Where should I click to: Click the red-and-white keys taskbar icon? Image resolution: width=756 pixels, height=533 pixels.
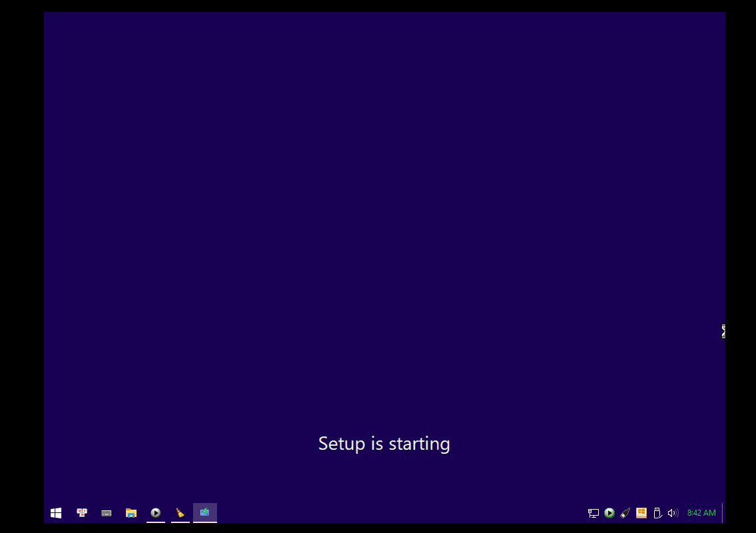point(82,513)
